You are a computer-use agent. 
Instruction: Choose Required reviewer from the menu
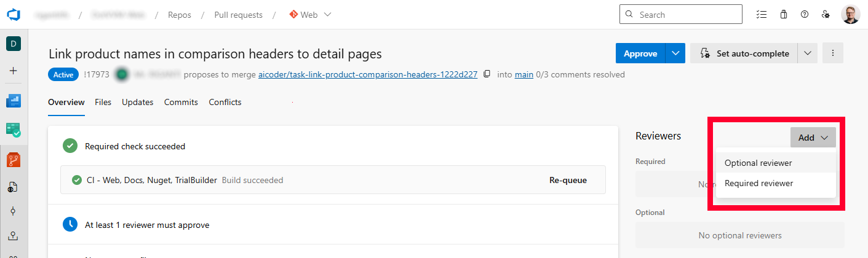759,184
